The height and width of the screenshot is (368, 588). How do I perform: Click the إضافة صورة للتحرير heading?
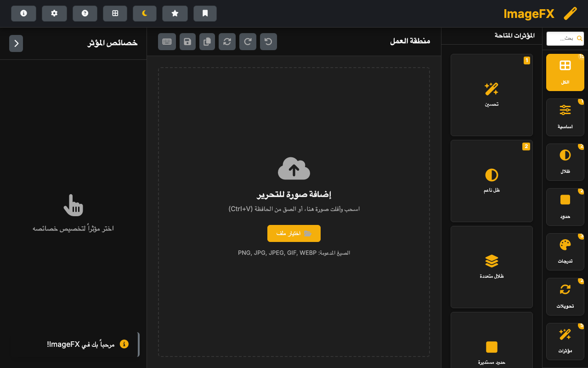pos(294,195)
